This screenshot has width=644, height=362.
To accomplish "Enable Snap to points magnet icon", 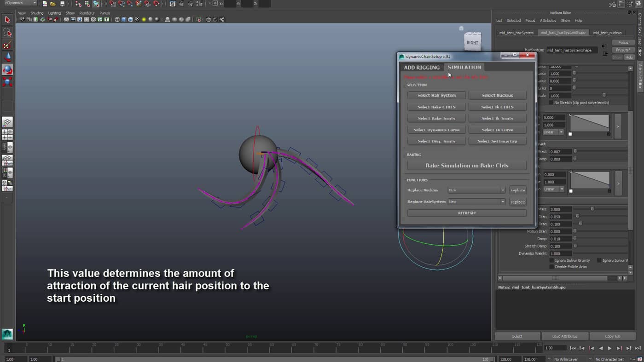I will pyautogui.click(x=130, y=4).
